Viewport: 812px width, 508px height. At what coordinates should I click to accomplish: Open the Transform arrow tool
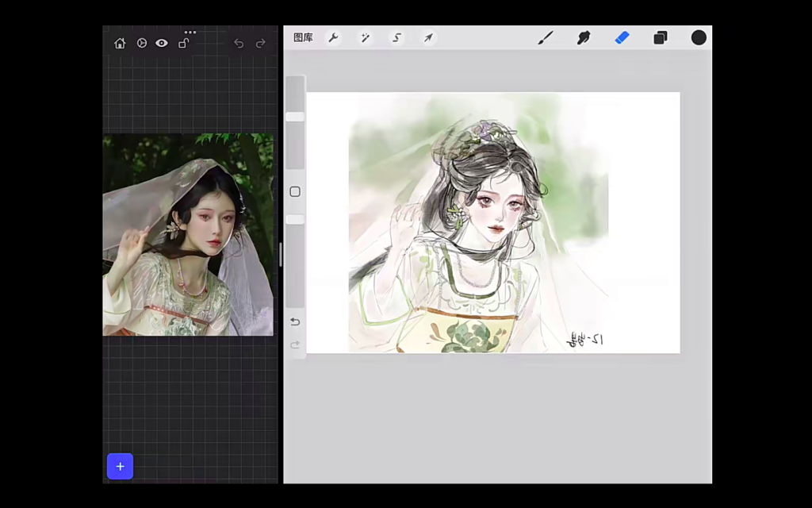coord(428,37)
